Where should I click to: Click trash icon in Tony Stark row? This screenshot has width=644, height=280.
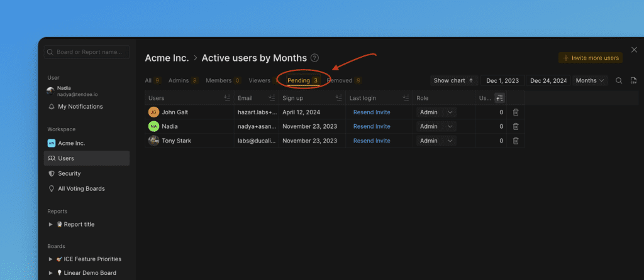516,141
